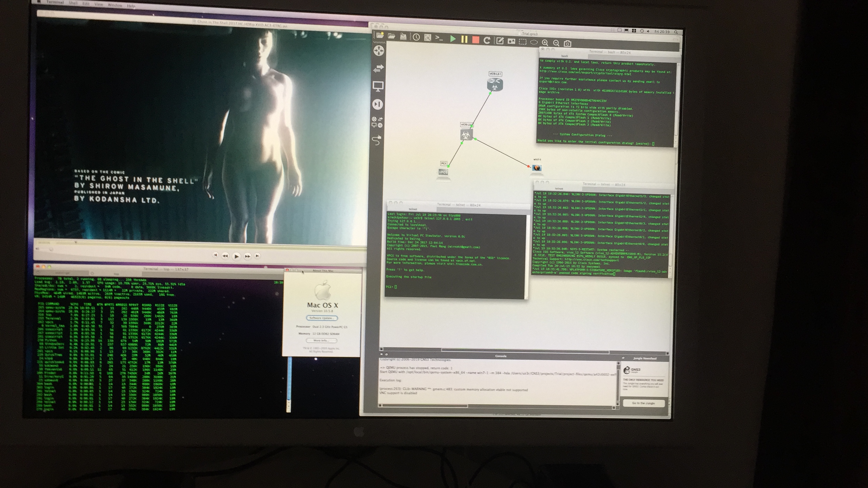Browse switches in GNS3 device sidebar
The height and width of the screenshot is (488, 868).
tap(378, 69)
